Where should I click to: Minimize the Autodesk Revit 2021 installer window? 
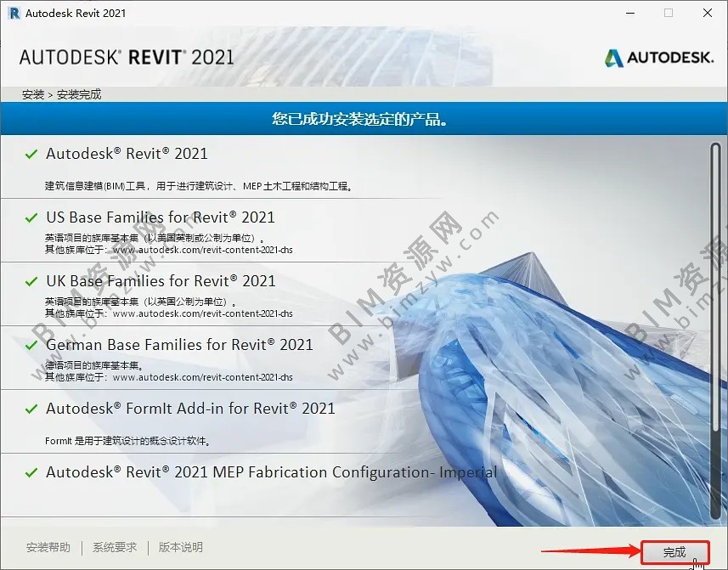pyautogui.click(x=630, y=13)
